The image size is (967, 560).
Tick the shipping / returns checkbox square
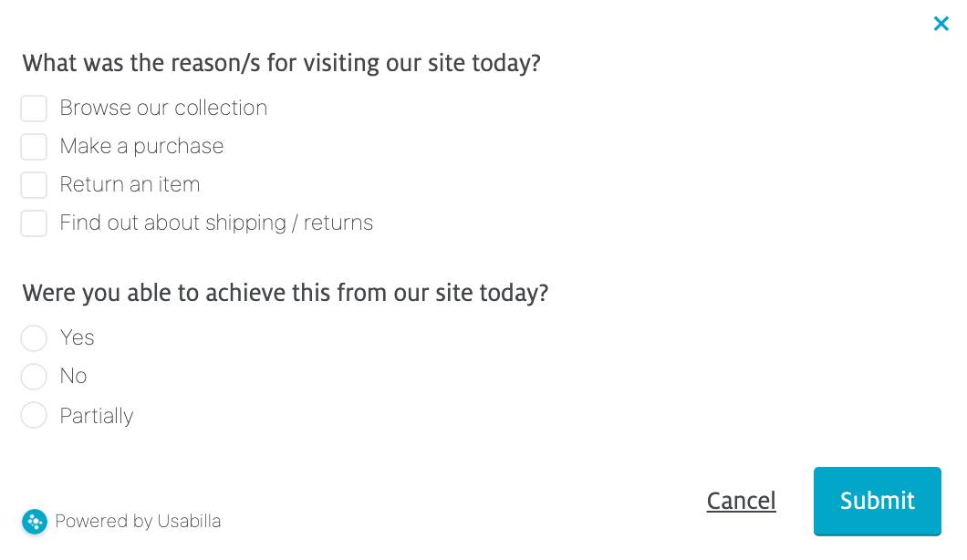[34, 223]
